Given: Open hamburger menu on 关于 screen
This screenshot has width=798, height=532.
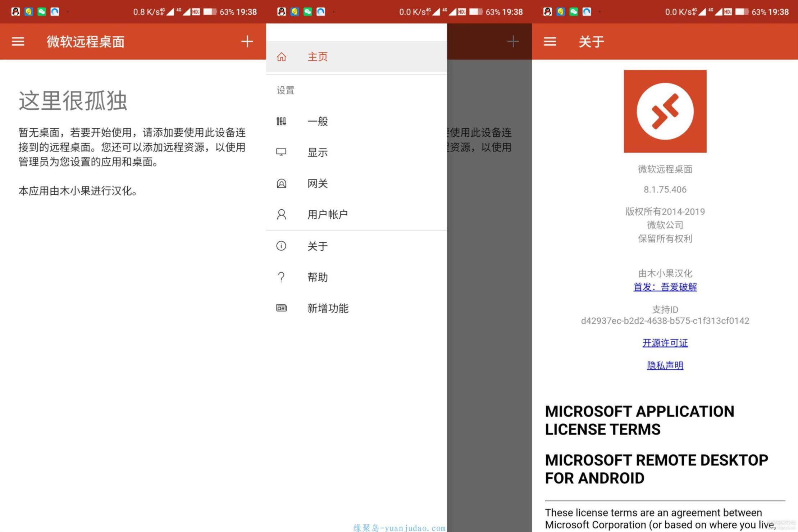Looking at the screenshot, I should (550, 42).
